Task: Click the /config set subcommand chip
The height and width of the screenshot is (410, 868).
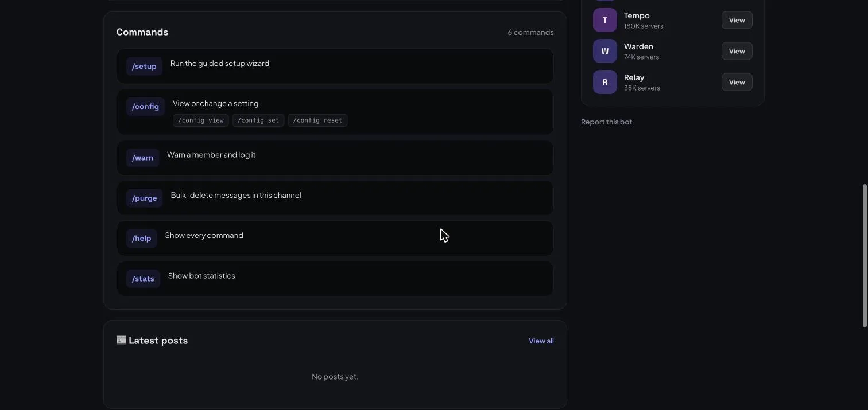Action: point(258,120)
